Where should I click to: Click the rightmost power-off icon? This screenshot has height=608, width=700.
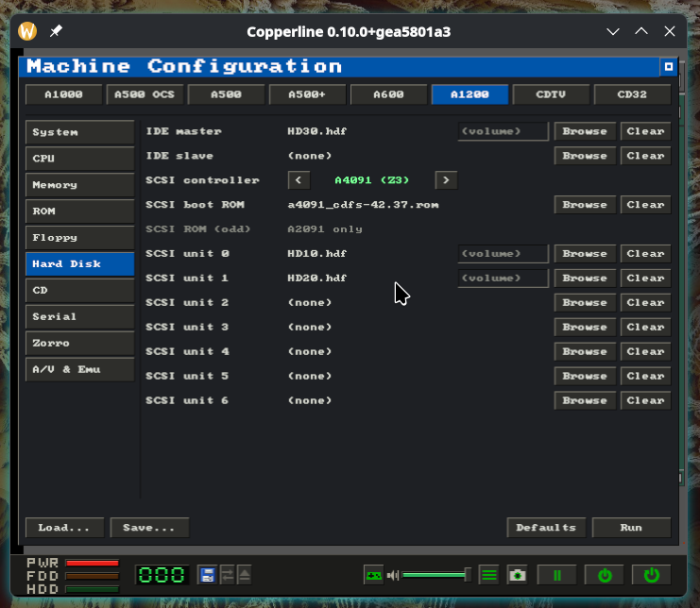[x=651, y=575]
